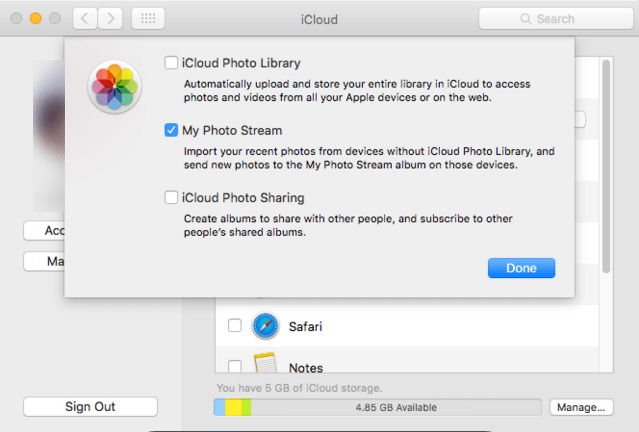Click the Sign Out button
The image size is (639, 432).
90,406
